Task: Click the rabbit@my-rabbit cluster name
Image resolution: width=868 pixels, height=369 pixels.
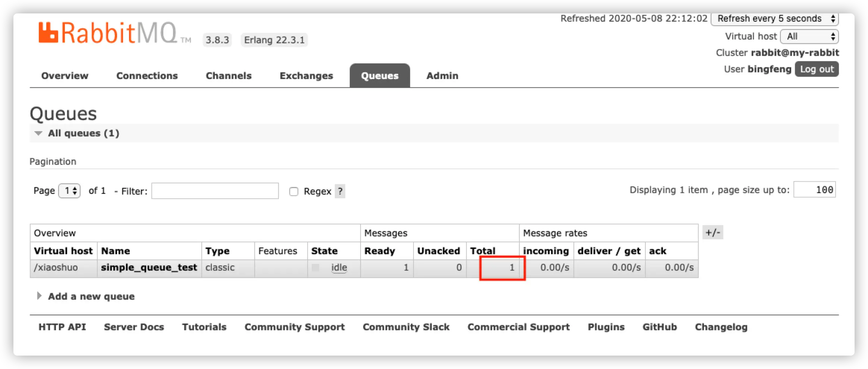Action: 795,53
